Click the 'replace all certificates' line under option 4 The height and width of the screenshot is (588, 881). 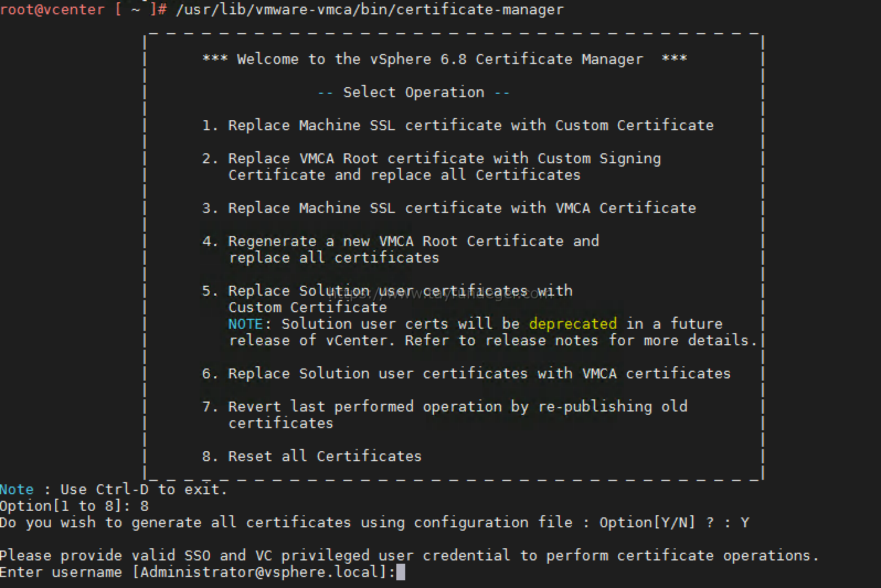click(334, 258)
